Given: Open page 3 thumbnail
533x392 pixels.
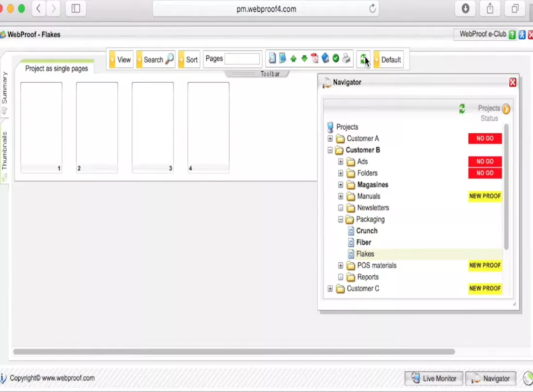Looking at the screenshot, I should point(153,128).
